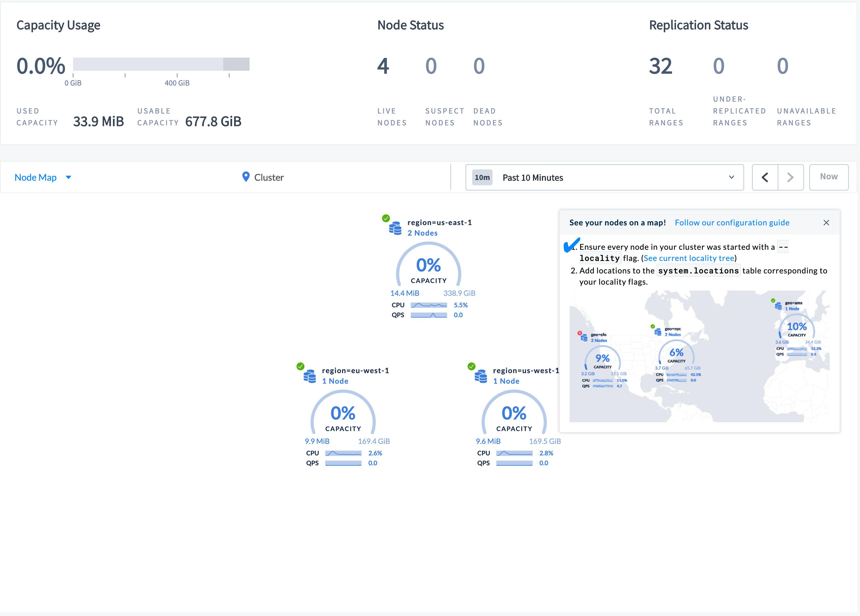The image size is (860, 616).
Task: Click green health checkmark on eu-west-1
Action: tap(300, 366)
